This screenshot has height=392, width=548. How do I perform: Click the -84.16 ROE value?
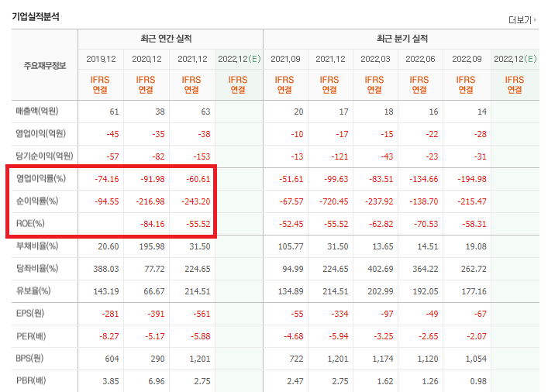click(x=153, y=224)
